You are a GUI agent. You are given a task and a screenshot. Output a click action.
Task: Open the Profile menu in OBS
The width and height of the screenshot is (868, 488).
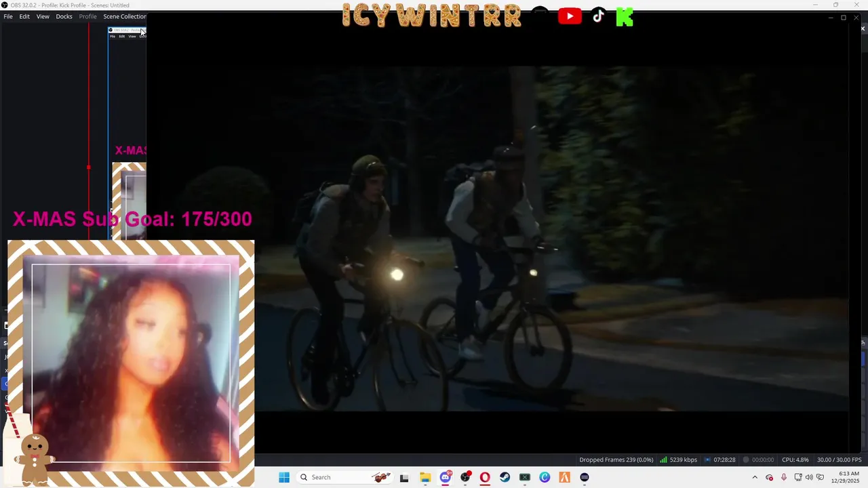coord(88,16)
